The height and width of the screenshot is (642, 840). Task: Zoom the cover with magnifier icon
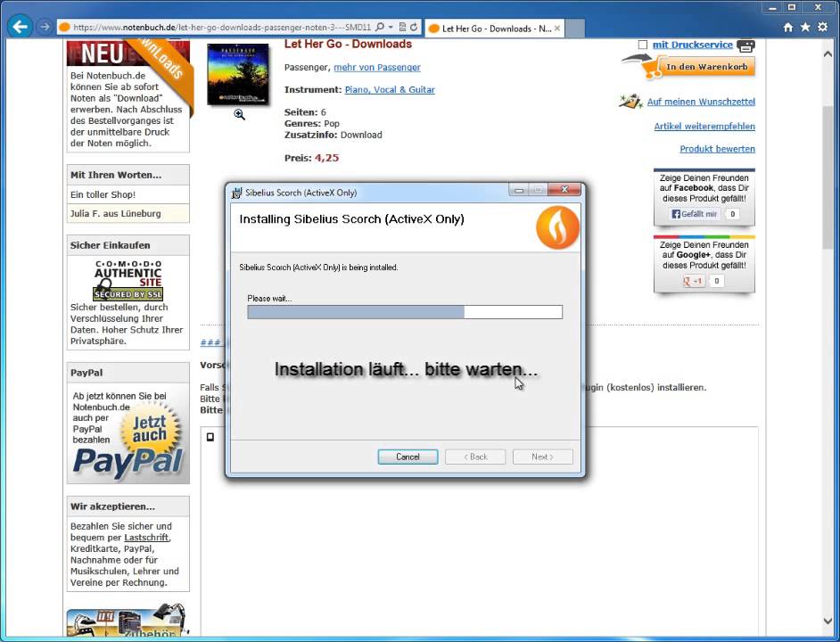click(x=239, y=115)
